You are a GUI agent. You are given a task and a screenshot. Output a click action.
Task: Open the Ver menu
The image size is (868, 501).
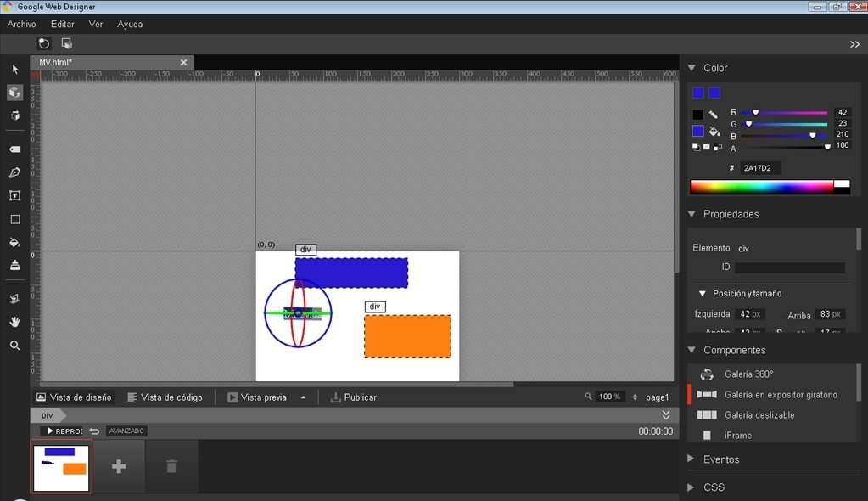coord(96,24)
